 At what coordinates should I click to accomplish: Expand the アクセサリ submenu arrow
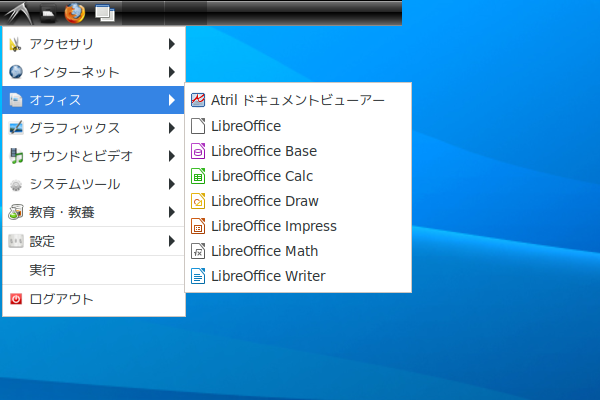pos(172,44)
